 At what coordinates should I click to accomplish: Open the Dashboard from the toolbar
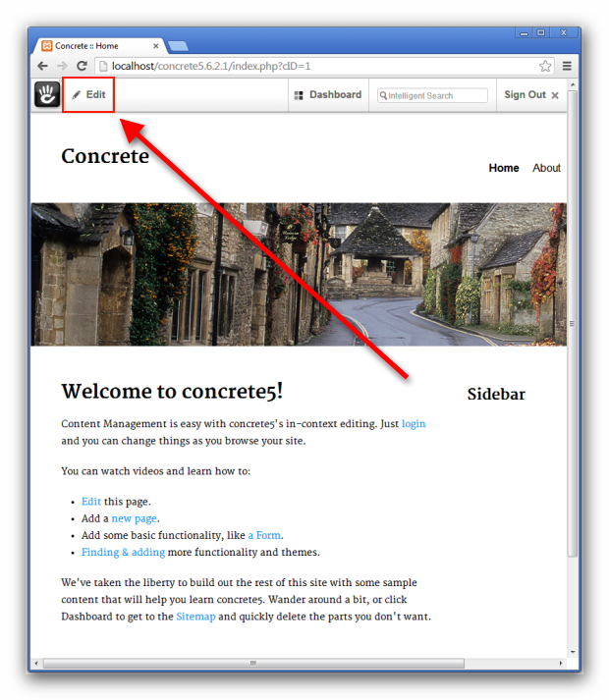[x=327, y=95]
